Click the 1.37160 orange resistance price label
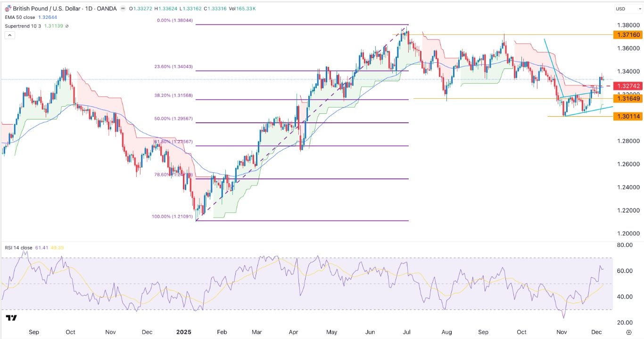This screenshot has height=339, width=644. [x=628, y=35]
